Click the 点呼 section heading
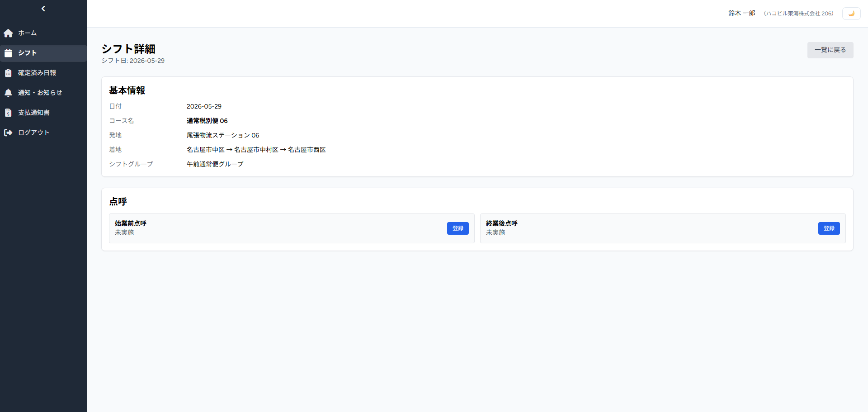868x412 pixels. [x=118, y=202]
